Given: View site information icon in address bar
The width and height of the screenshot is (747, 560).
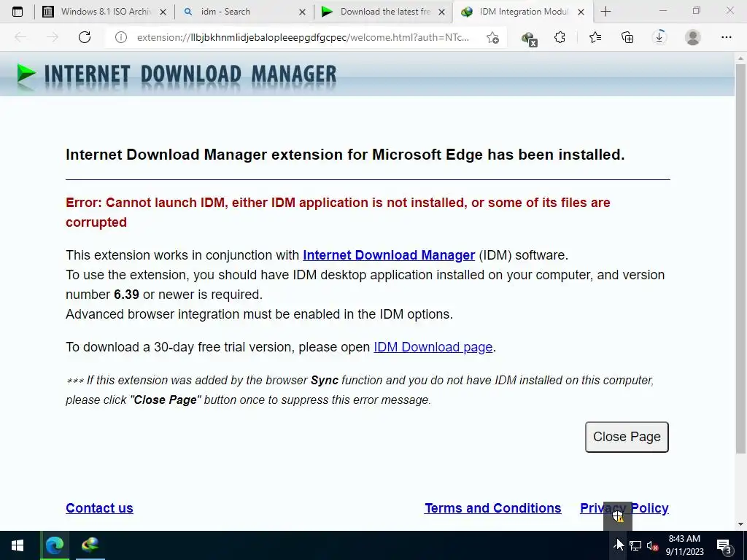Looking at the screenshot, I should [121, 37].
